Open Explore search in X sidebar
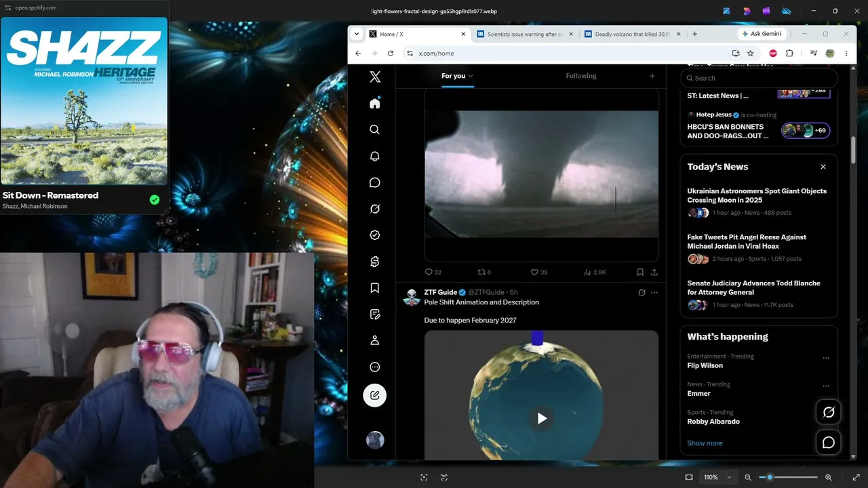Screen dimensions: 868x488 375,129
